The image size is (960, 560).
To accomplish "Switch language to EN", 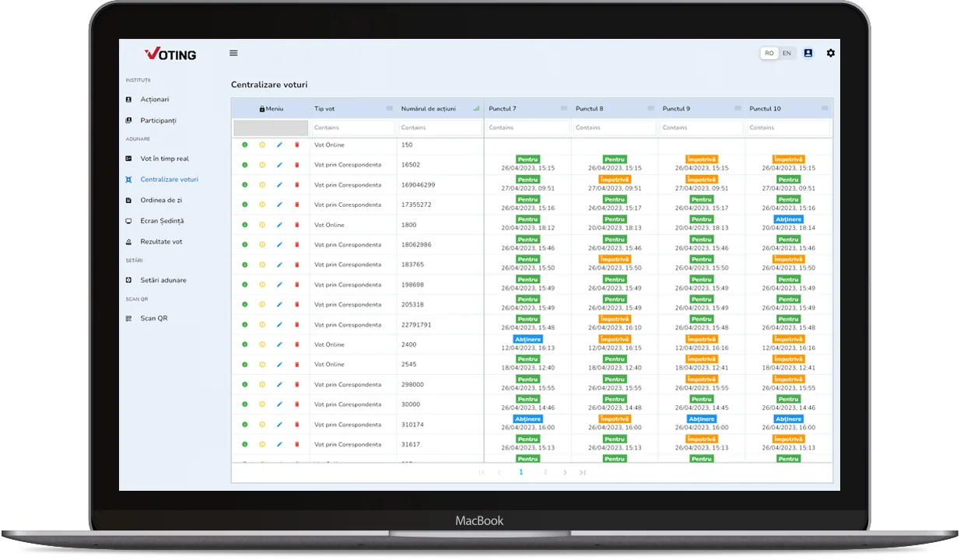I will [x=787, y=53].
